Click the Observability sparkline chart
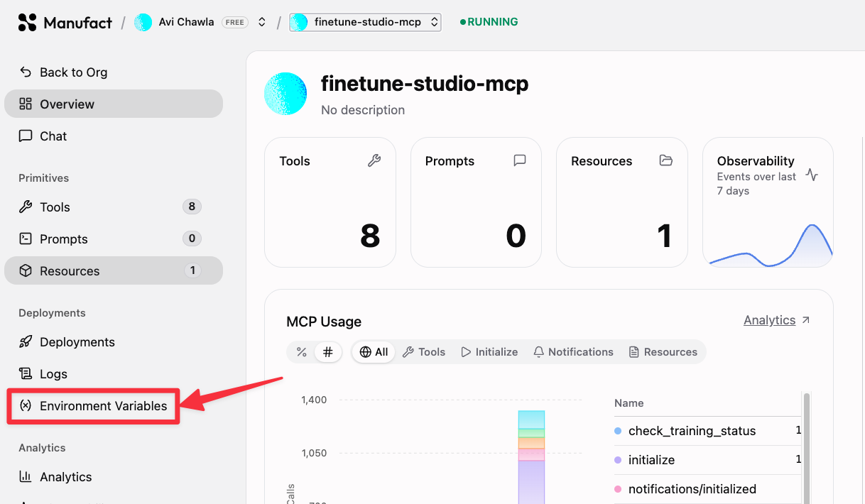 pyautogui.click(x=771, y=246)
